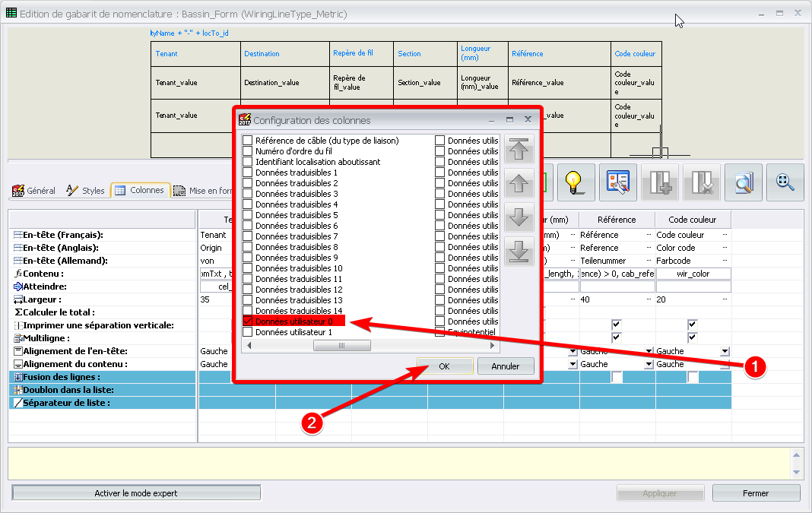
Task: Click the main window title bar icon
Action: coord(11,13)
